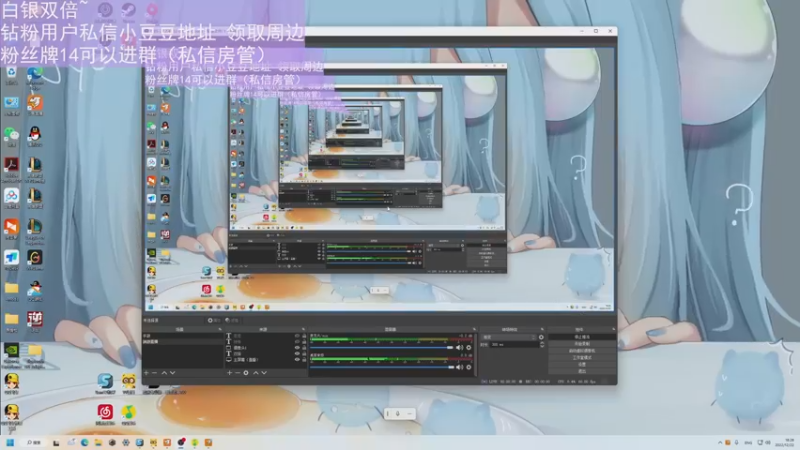Viewport: 800px width, 450px height.
Task: Adjust transition duration stepper arrows
Action: click(x=542, y=344)
